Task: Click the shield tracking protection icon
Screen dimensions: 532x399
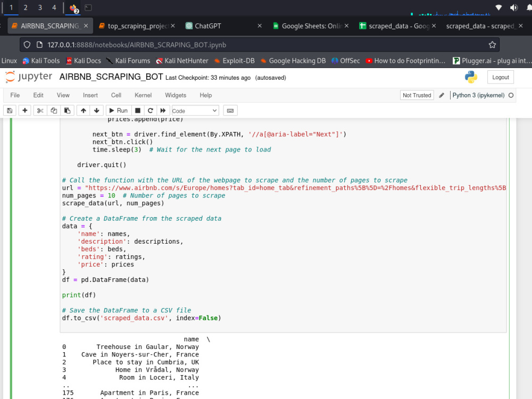Action: point(27,45)
